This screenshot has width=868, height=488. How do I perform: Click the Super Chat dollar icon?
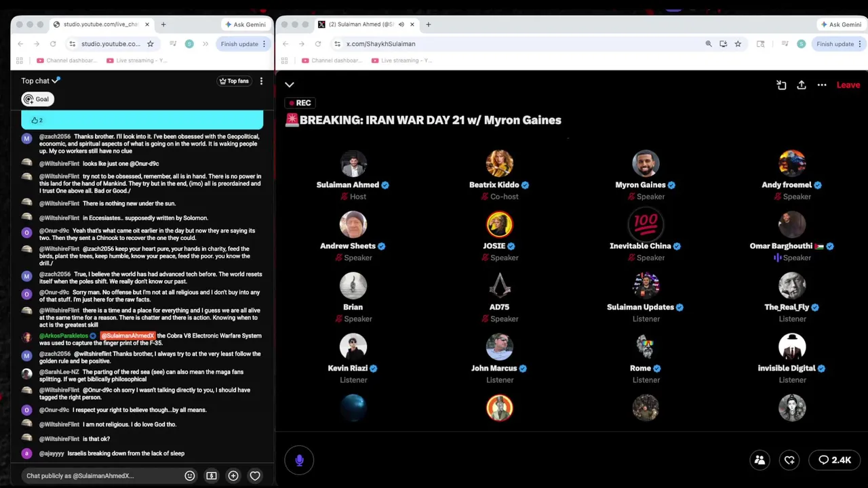(212, 476)
